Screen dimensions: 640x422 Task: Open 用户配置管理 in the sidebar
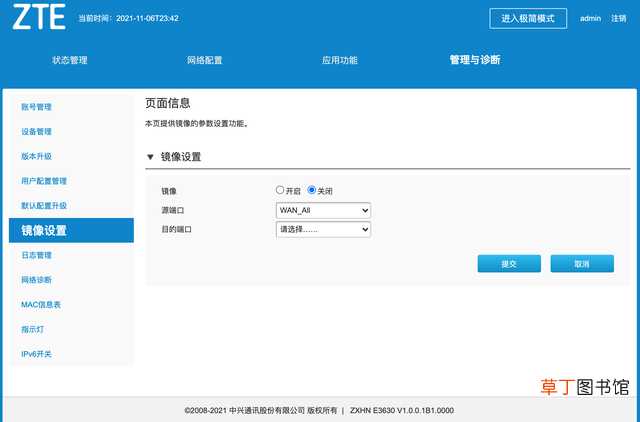44,181
